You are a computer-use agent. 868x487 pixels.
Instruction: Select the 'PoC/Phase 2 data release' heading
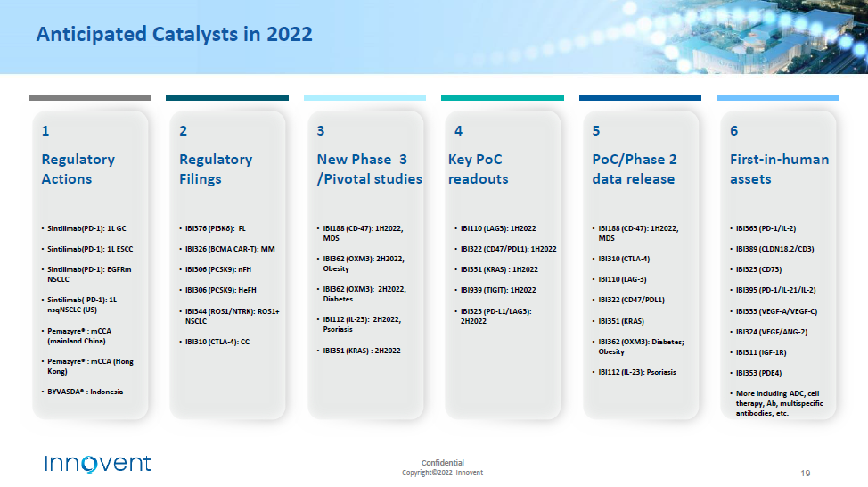(635, 169)
